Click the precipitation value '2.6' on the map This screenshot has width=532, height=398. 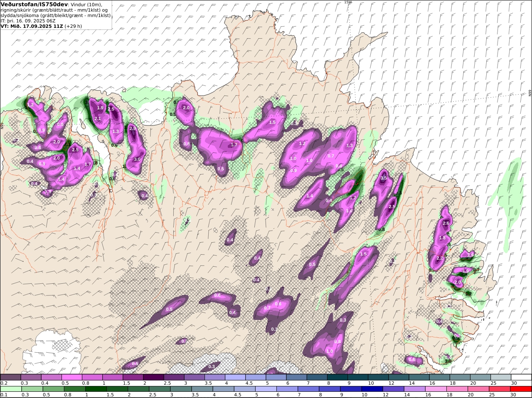446,224
